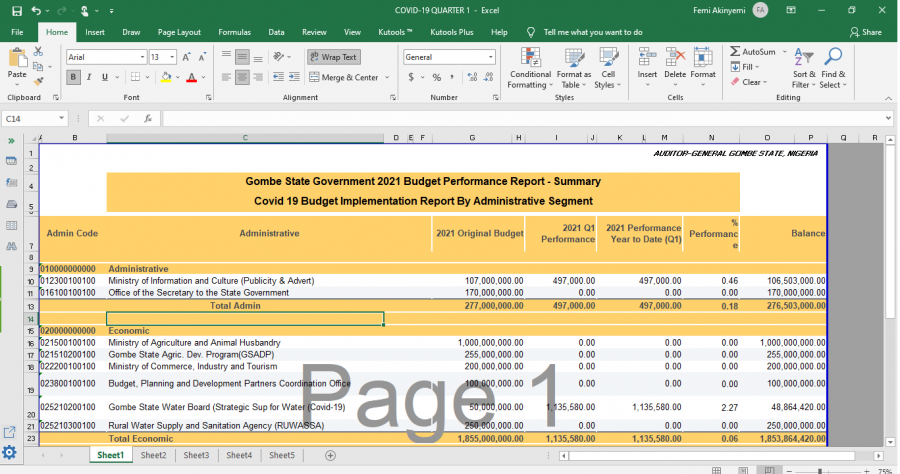
Task: Open Cell Styles gallery
Action: click(x=608, y=68)
